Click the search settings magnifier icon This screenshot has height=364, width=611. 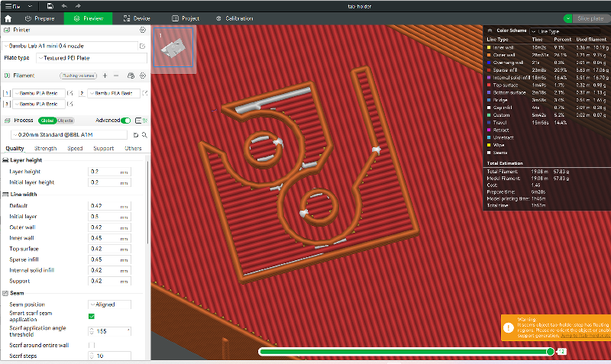coord(144,135)
